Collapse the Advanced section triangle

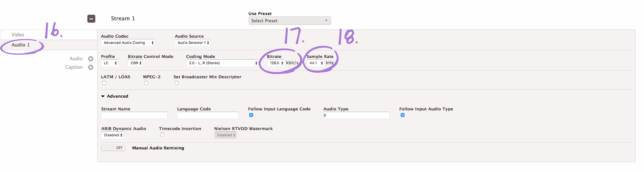click(x=103, y=96)
